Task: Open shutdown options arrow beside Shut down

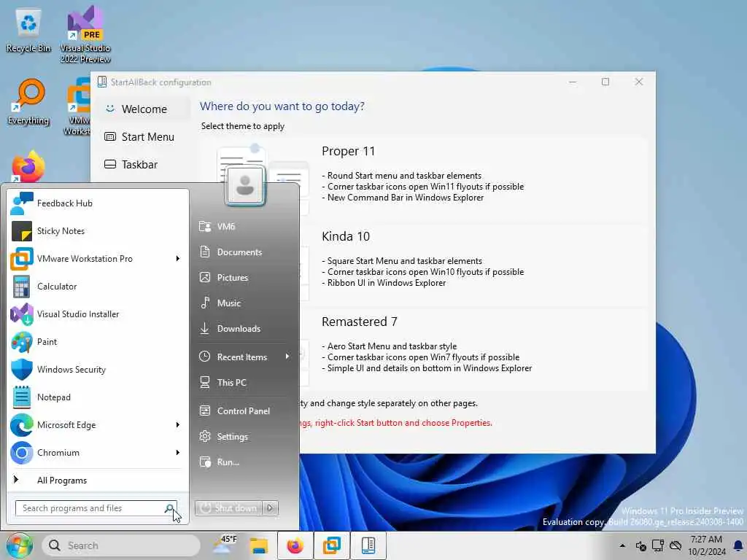Action: coord(270,508)
